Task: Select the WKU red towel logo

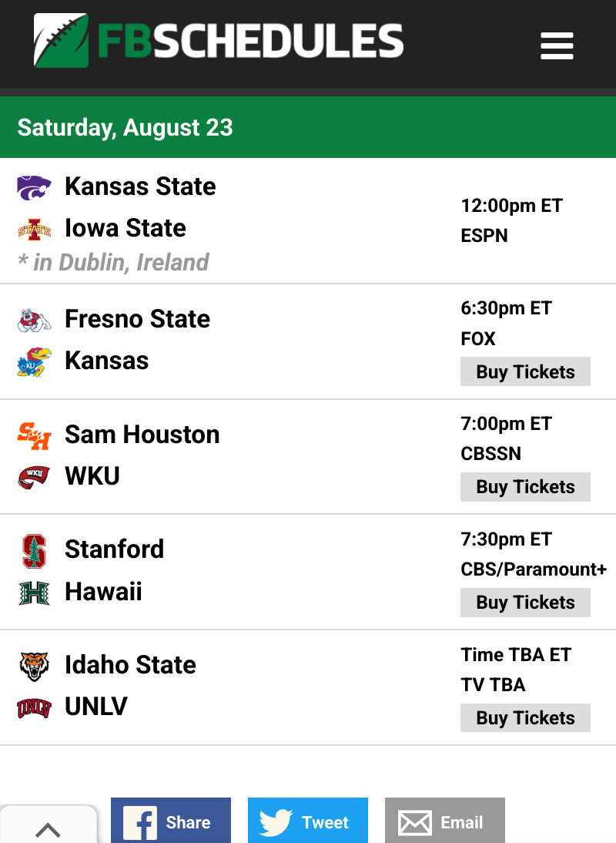Action: point(35,478)
